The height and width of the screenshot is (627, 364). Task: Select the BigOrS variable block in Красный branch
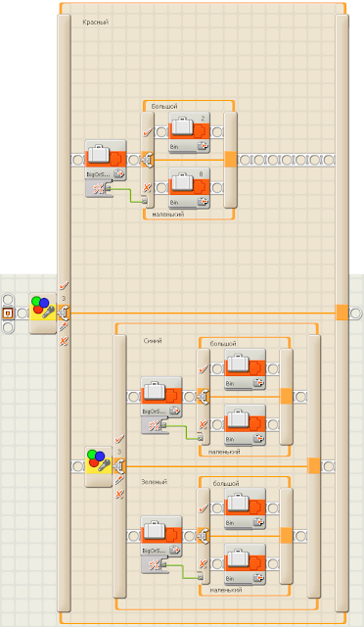click(106, 160)
